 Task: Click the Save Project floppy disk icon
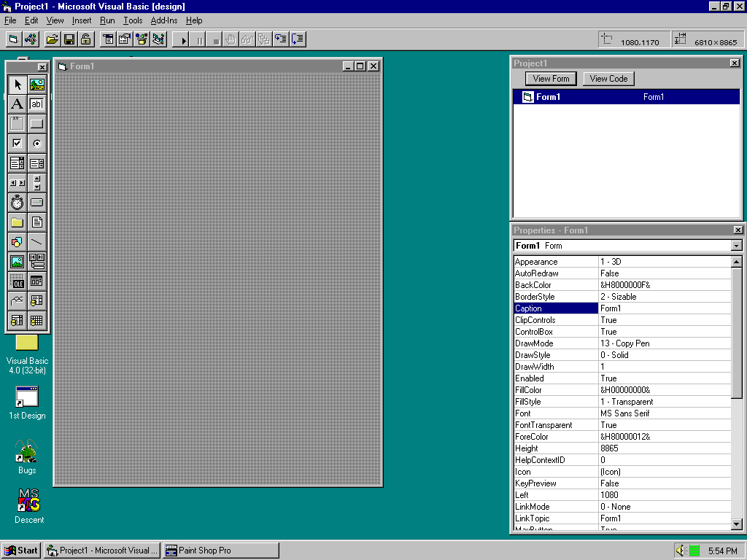pyautogui.click(x=69, y=39)
